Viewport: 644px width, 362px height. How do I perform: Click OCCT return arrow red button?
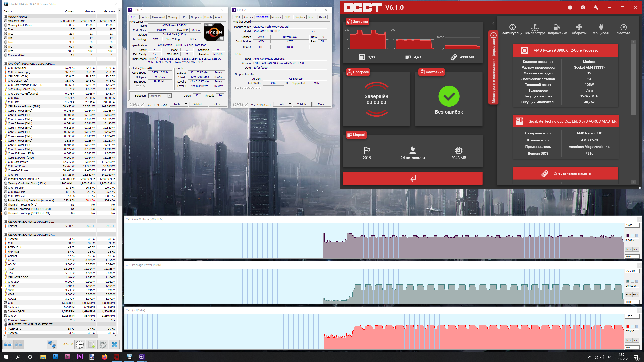click(413, 178)
